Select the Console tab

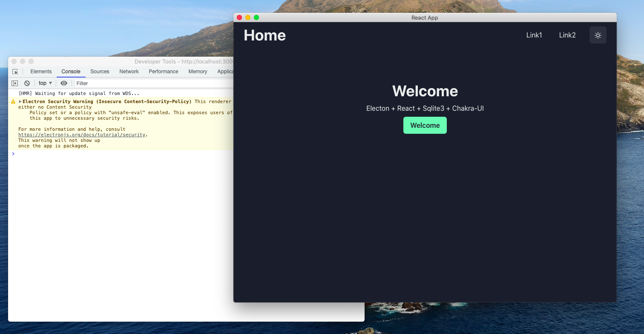click(71, 72)
